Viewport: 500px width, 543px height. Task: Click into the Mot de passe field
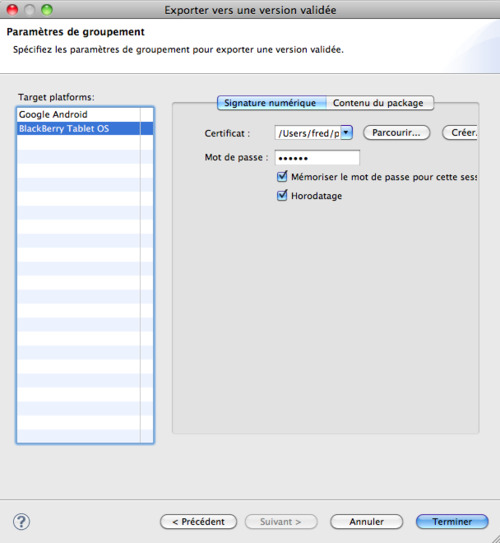(317, 158)
